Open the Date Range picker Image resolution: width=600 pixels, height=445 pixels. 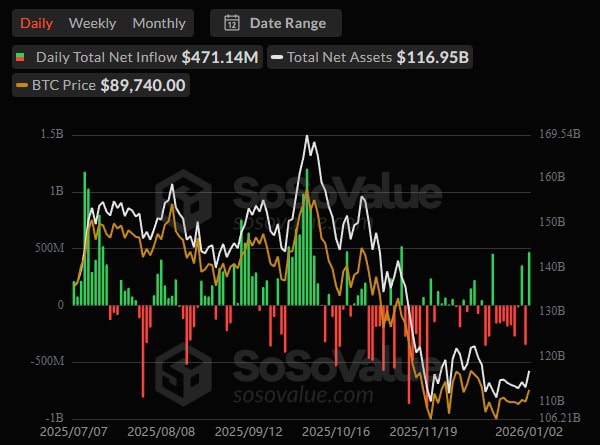(275, 23)
